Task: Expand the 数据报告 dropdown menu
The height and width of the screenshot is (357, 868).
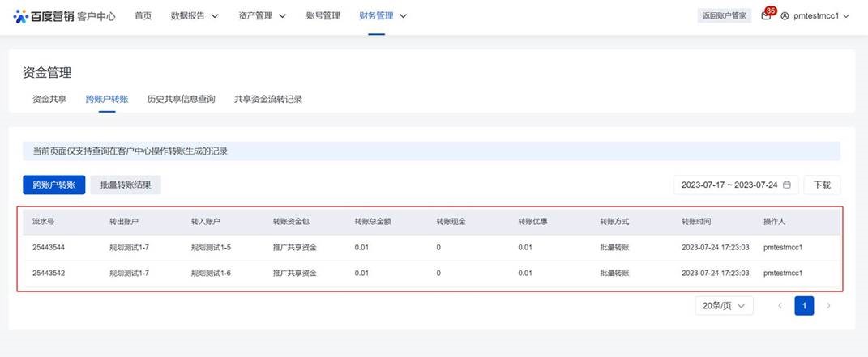Action: point(195,16)
